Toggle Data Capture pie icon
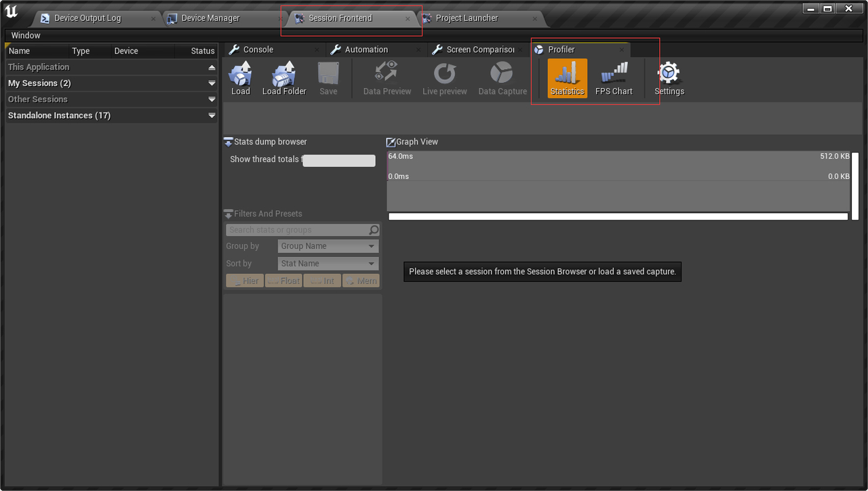Image resolution: width=868 pixels, height=491 pixels. coord(502,73)
